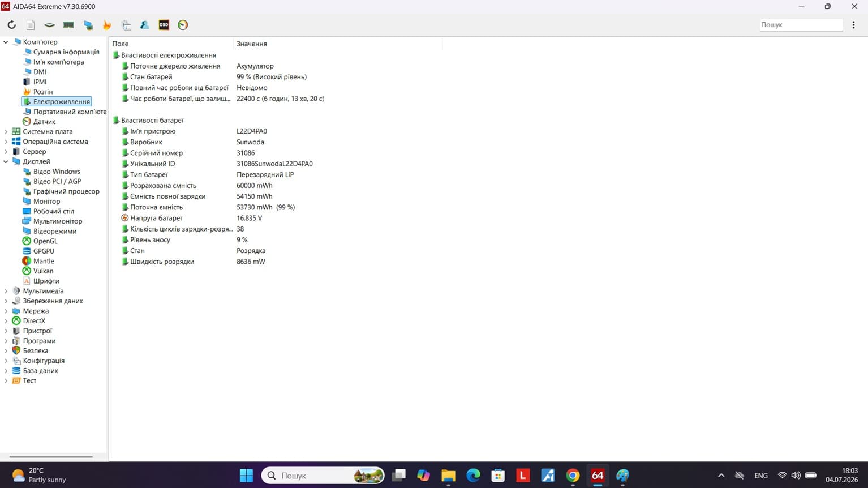The image size is (868, 488).
Task: Click the gauge SensorPanel toolbar icon
Action: click(x=183, y=25)
